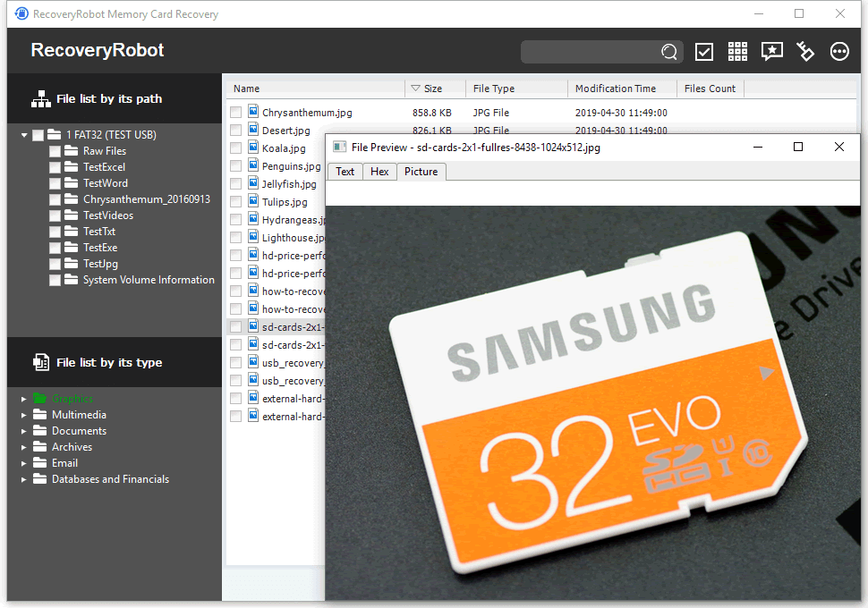
Task: Click the File list by path hierarchy icon
Action: (x=40, y=99)
